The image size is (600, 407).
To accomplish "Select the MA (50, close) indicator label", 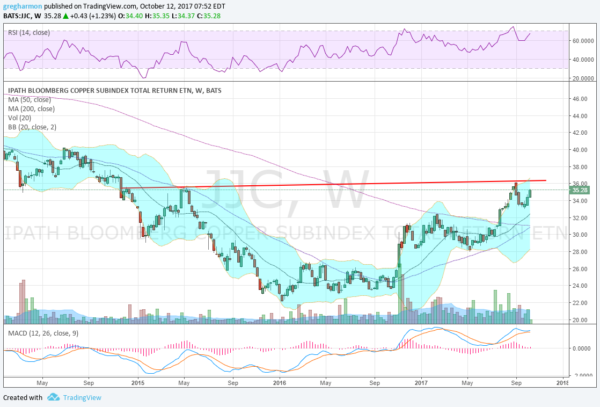I will (x=29, y=99).
